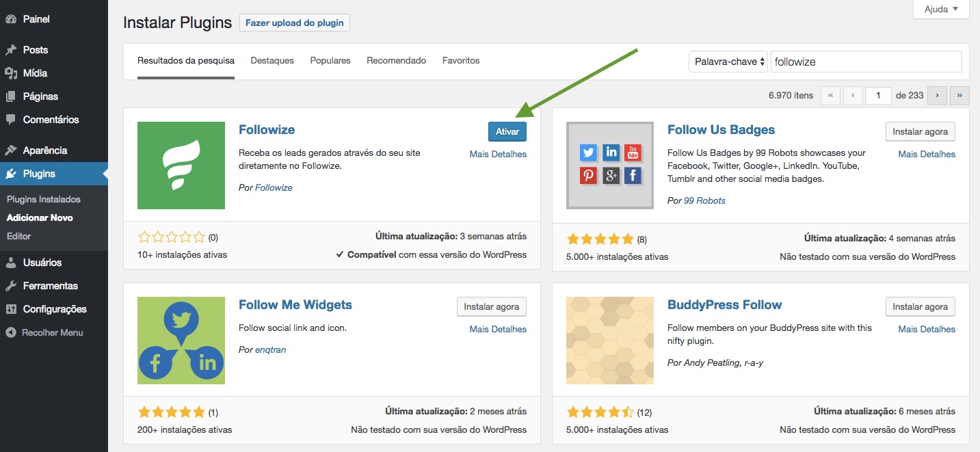Expand the Ajuda help panel

coord(941,10)
